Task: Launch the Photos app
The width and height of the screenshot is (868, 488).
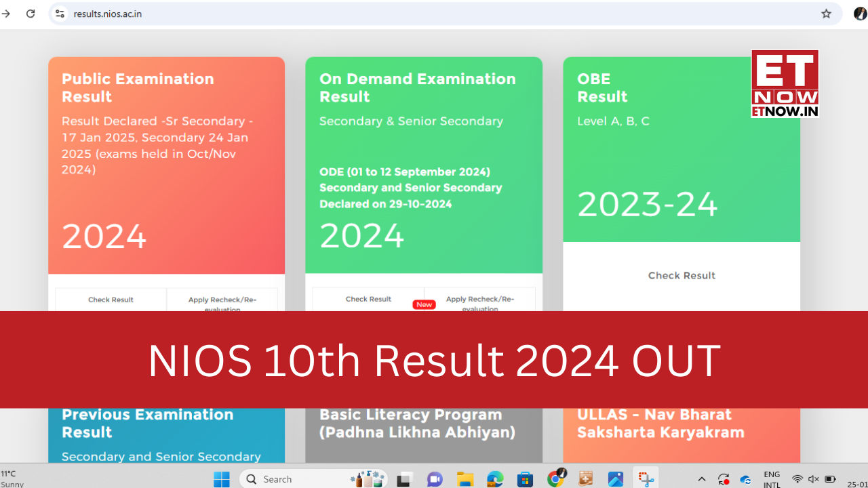Action: [x=616, y=479]
